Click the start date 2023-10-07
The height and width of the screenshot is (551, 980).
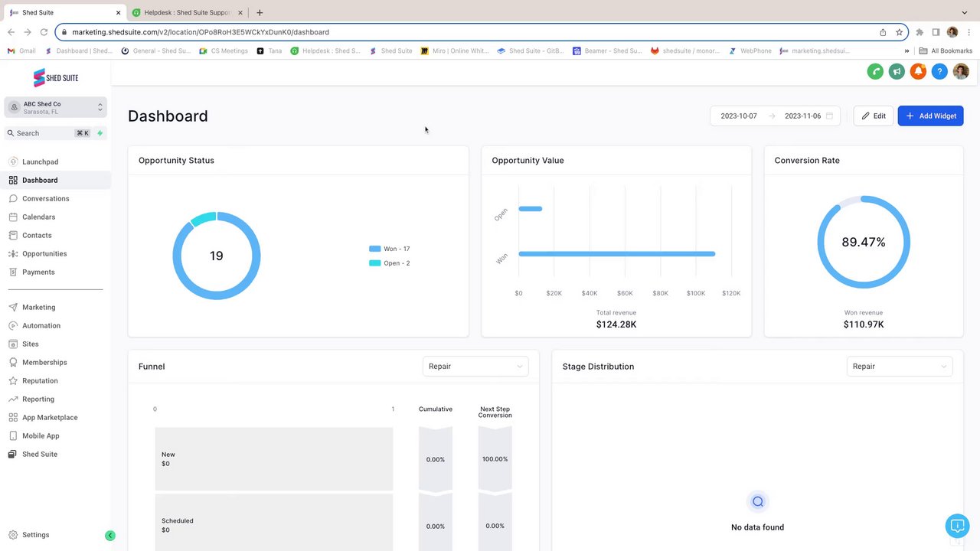coord(739,116)
